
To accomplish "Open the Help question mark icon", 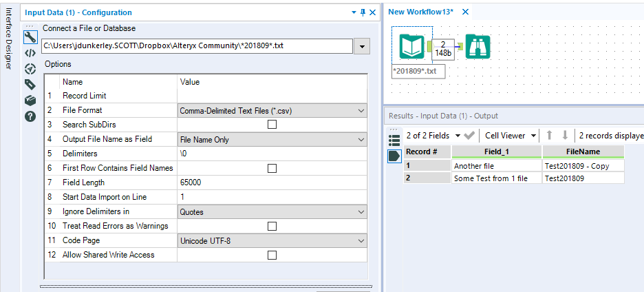I will (x=30, y=116).
